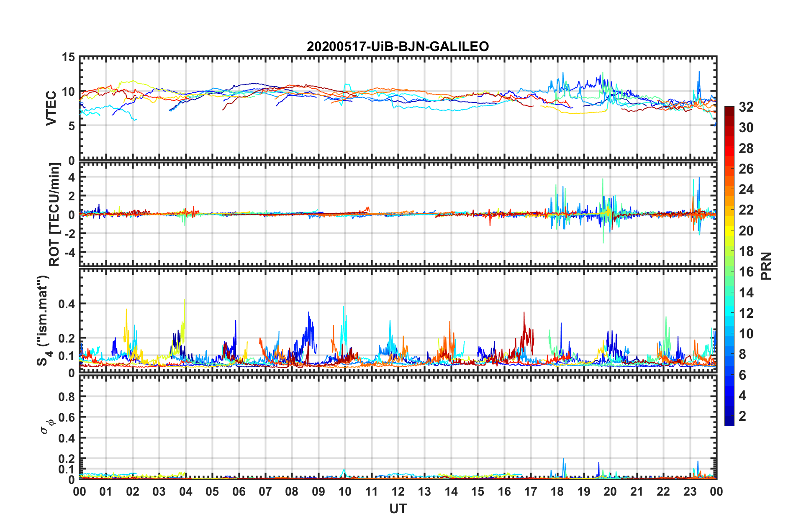Click UT time tick 15
The width and height of the screenshot is (796, 532).
(478, 491)
